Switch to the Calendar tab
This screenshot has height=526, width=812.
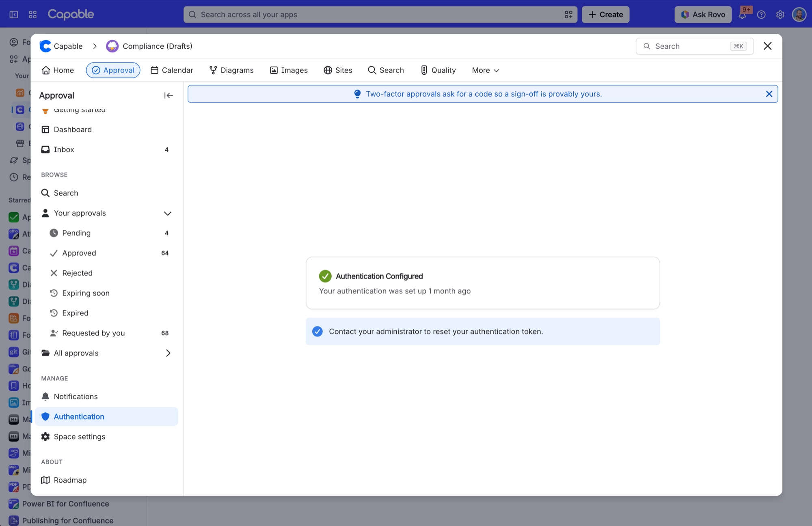pyautogui.click(x=172, y=70)
